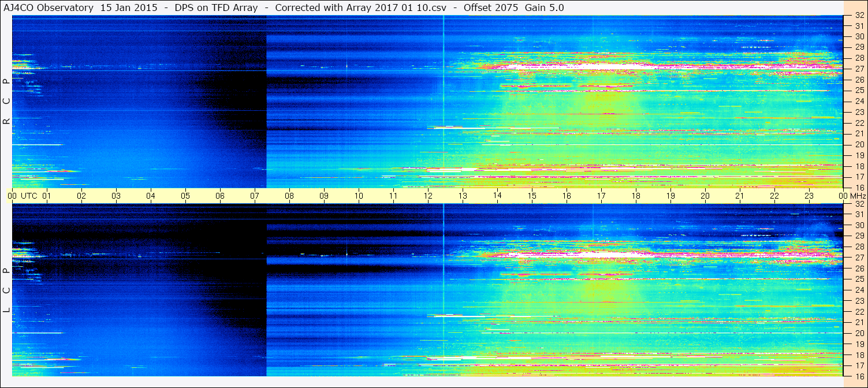This screenshot has width=868, height=388.
Task: Click the date '15 Jan 2015' in header
Action: tap(129, 8)
